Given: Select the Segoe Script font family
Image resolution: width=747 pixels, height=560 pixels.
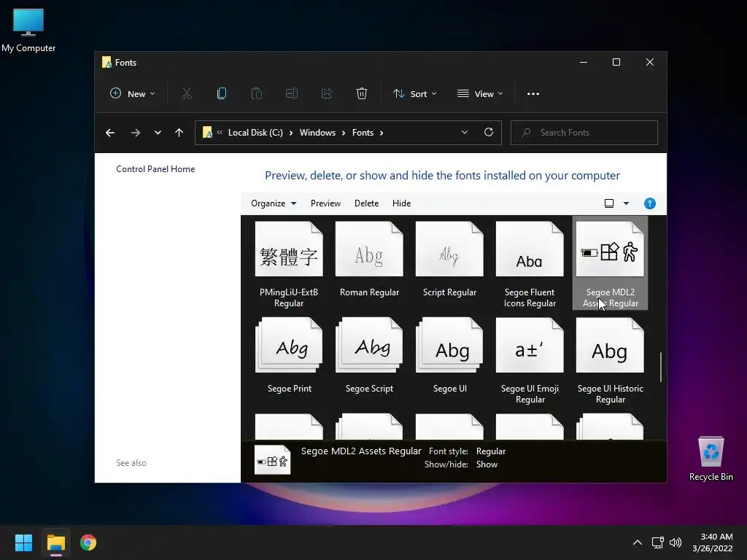Looking at the screenshot, I should click(x=369, y=356).
